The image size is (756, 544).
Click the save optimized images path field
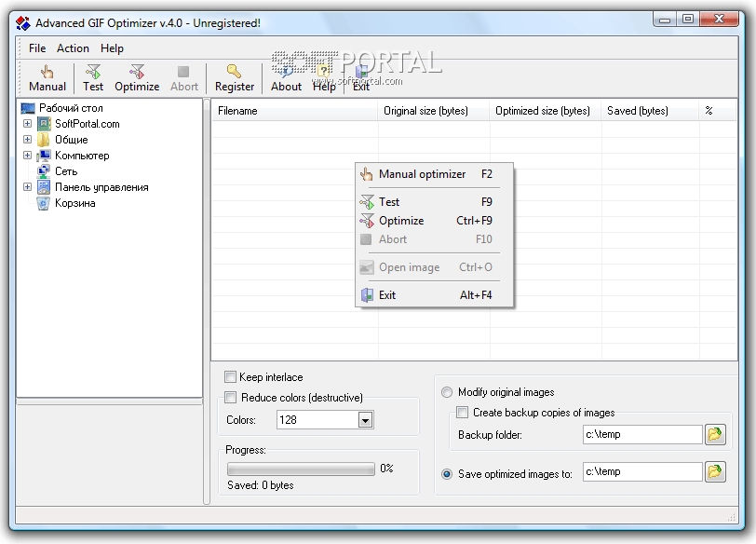pos(642,471)
